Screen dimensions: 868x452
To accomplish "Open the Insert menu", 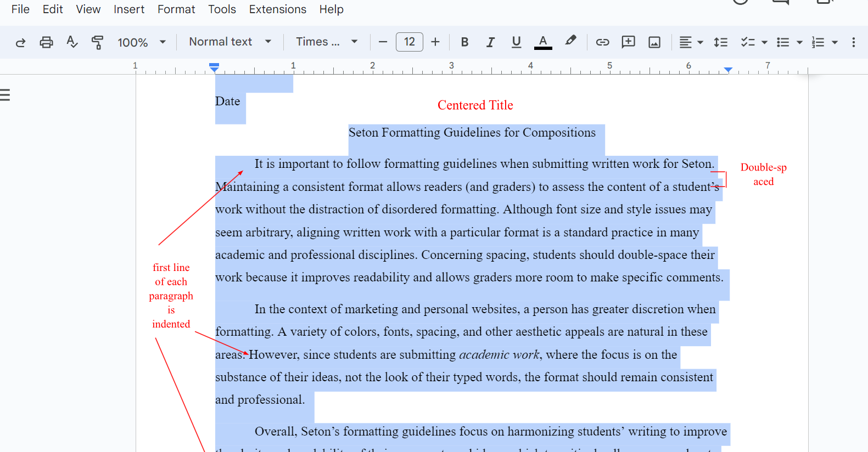I will click(x=129, y=9).
